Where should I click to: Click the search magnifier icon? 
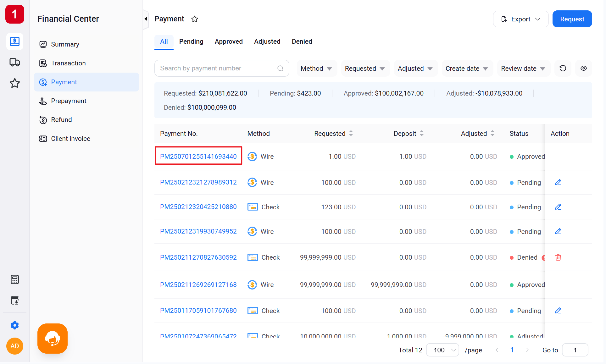coord(280,68)
